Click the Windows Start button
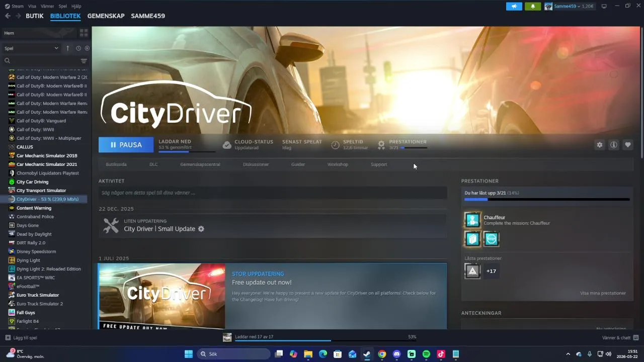Image resolution: width=644 pixels, height=362 pixels. (x=189, y=354)
